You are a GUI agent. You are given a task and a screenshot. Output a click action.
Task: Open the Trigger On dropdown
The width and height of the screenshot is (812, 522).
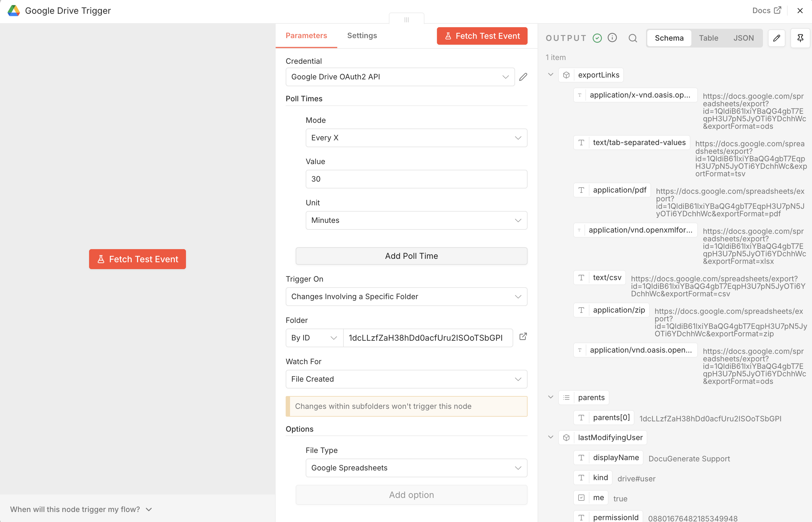pyautogui.click(x=406, y=297)
